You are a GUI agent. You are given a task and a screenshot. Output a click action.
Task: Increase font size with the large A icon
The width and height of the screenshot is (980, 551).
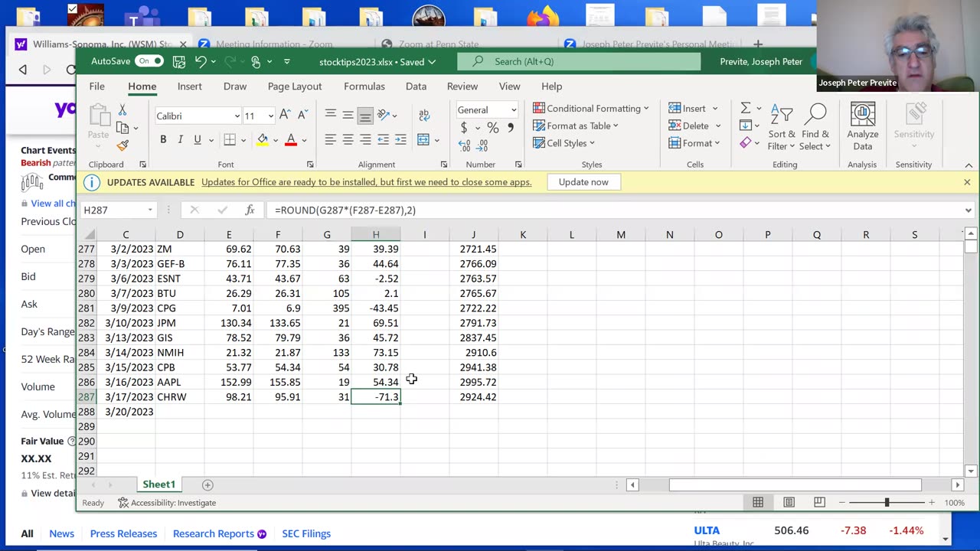[x=285, y=115]
